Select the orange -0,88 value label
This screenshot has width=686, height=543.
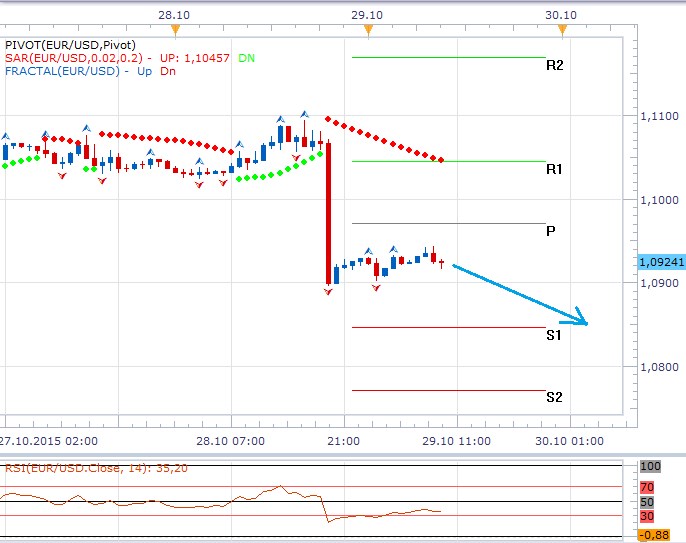click(x=654, y=535)
